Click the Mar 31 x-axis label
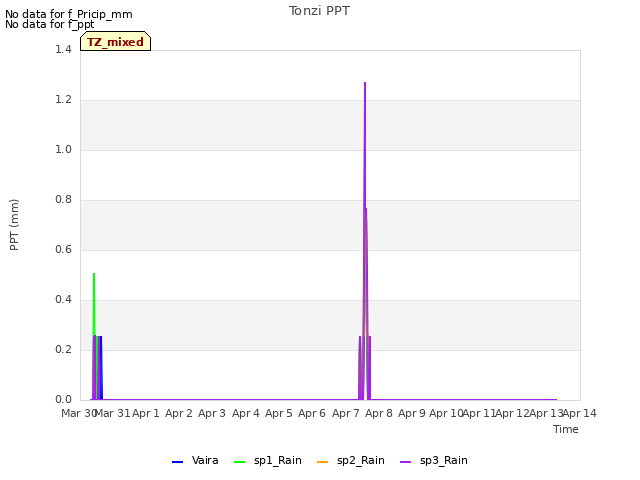The width and height of the screenshot is (640, 480). point(112,413)
